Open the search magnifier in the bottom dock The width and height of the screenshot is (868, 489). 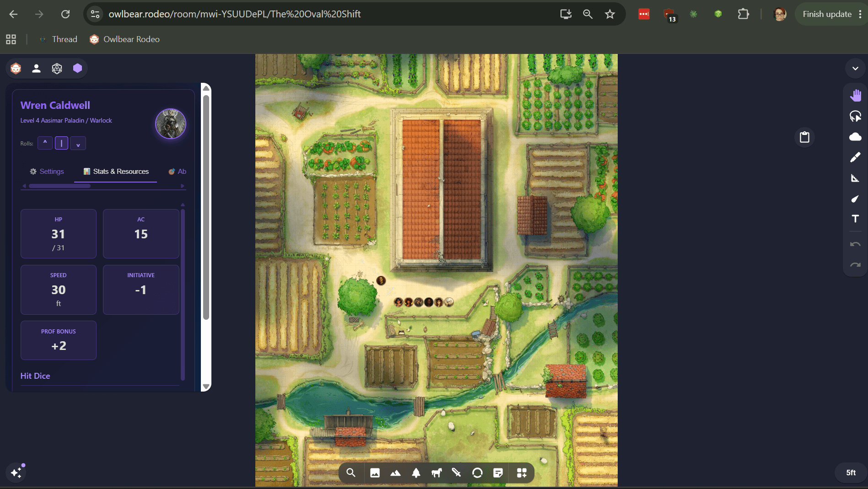351,473
